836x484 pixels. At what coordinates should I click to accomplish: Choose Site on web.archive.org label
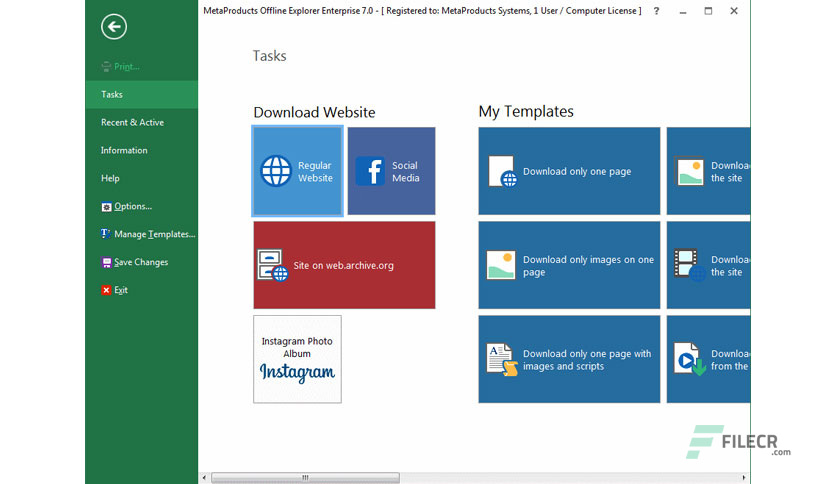pyautogui.click(x=343, y=265)
